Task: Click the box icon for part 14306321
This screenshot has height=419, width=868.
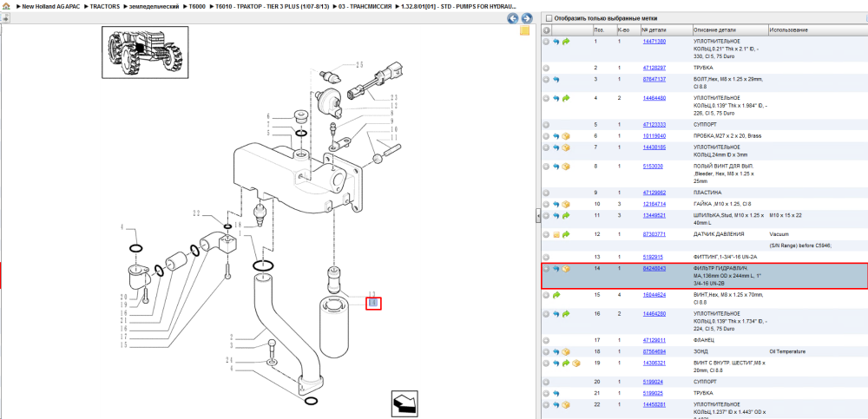Action: tap(575, 363)
